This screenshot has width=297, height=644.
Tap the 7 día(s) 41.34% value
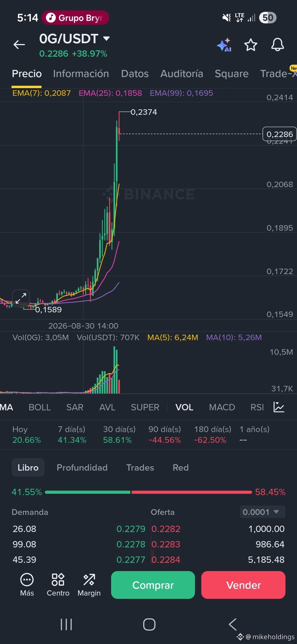[x=72, y=440]
